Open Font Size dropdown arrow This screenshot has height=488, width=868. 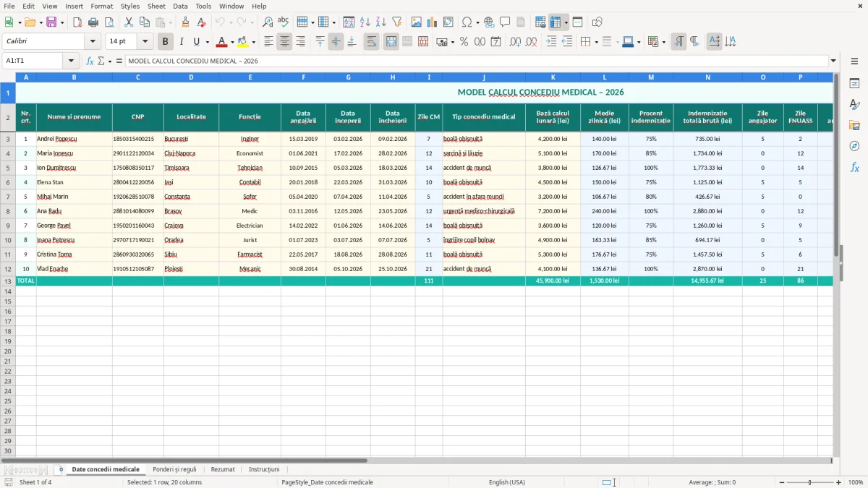click(x=145, y=42)
